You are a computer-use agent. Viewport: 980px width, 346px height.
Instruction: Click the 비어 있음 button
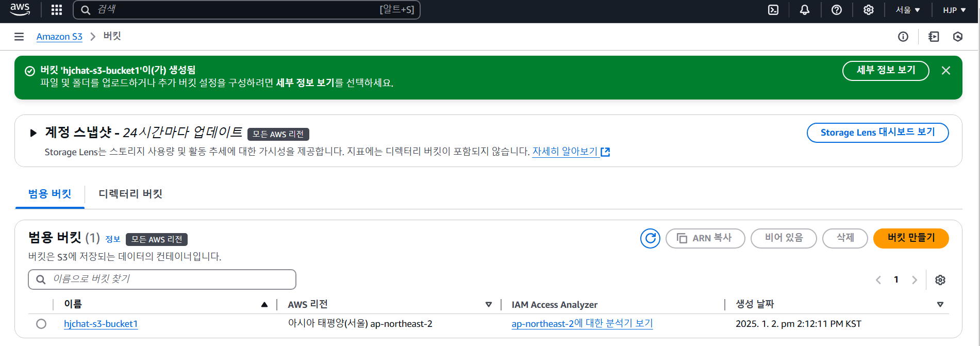pyautogui.click(x=784, y=238)
